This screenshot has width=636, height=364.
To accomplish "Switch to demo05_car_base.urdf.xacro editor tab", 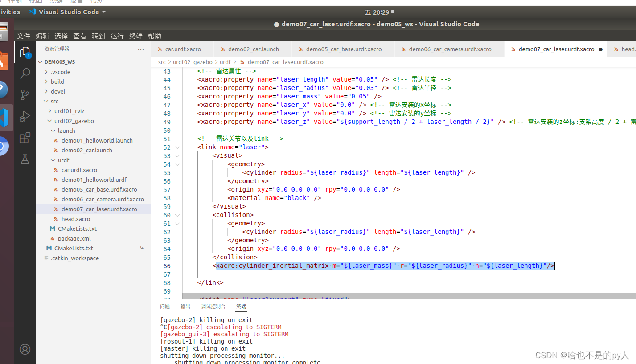I will point(343,49).
